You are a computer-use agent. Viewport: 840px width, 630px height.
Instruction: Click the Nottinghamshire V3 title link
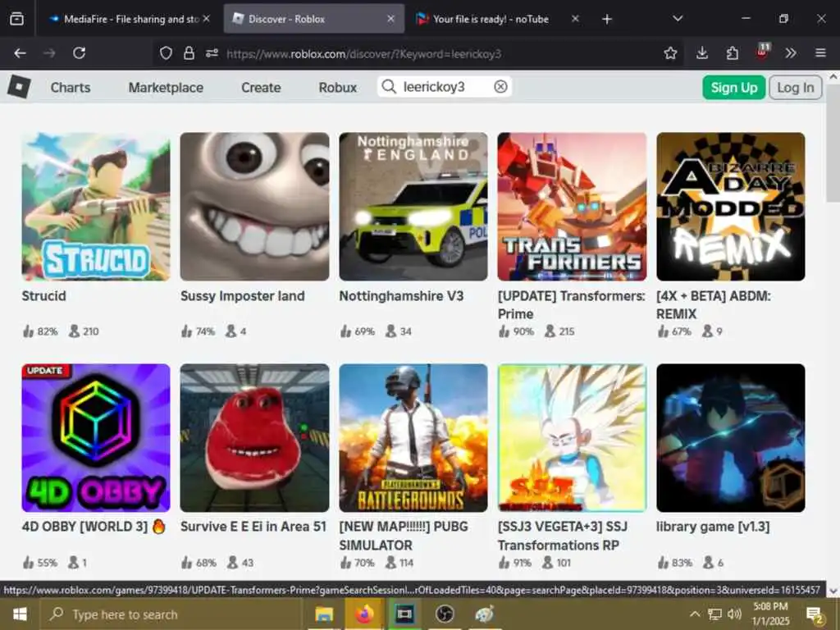[401, 296]
